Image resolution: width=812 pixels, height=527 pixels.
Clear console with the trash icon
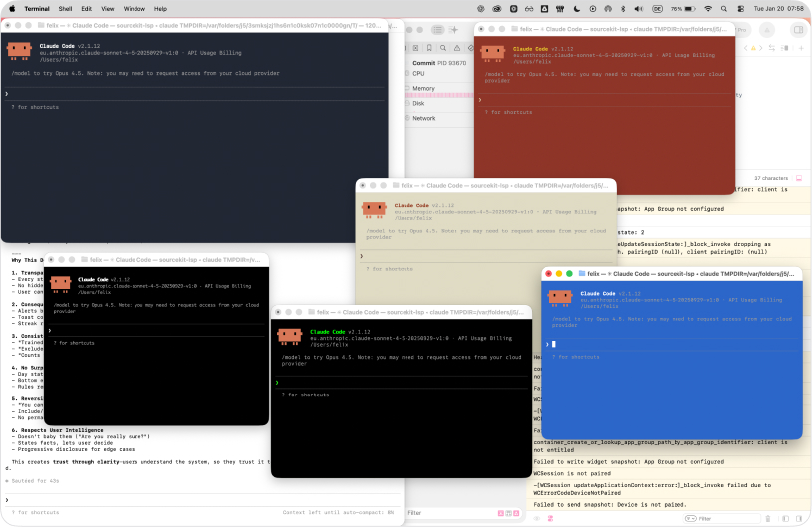[768, 518]
